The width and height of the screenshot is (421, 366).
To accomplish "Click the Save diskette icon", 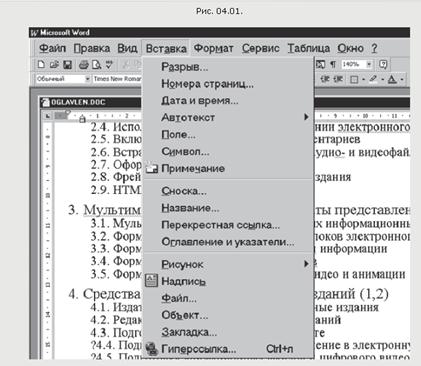I will click(x=68, y=64).
